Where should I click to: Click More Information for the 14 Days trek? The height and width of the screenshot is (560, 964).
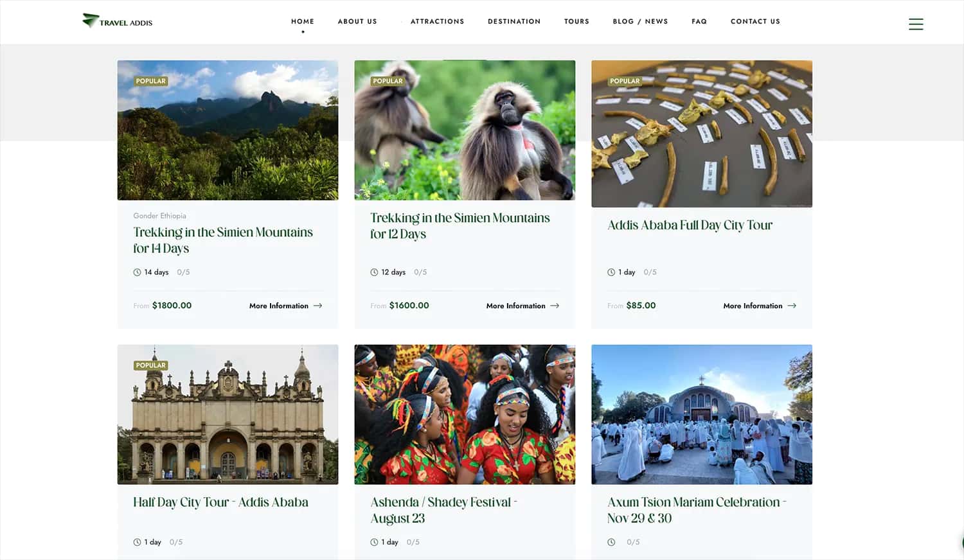click(279, 306)
